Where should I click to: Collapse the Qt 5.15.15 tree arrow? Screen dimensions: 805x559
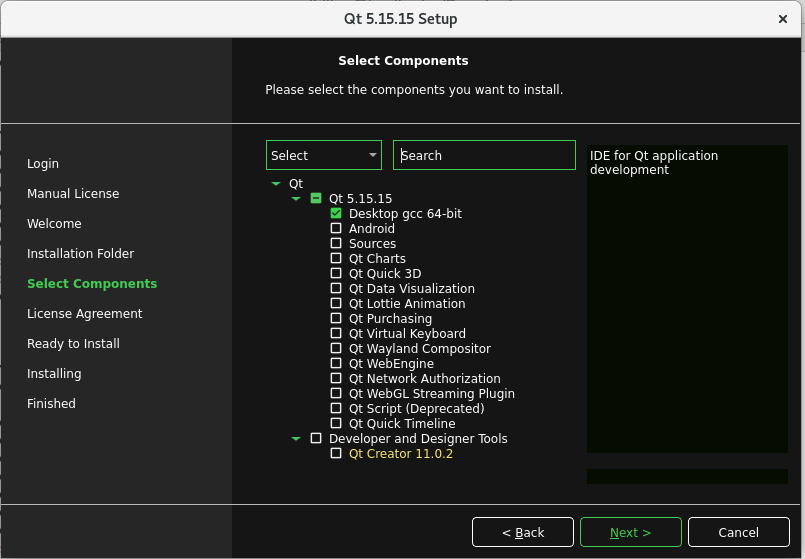(x=296, y=198)
